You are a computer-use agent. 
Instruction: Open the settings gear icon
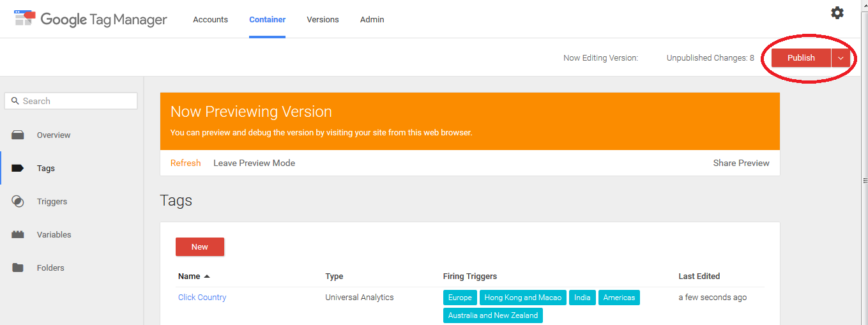pos(837,13)
